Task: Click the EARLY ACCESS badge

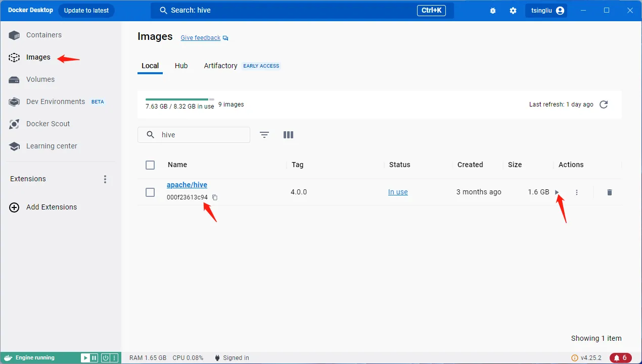Action: (x=261, y=66)
